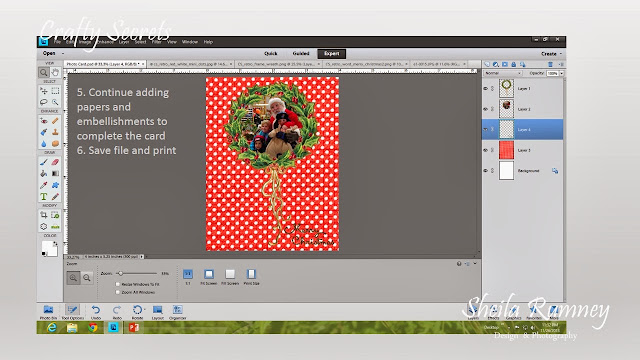
Task: Select the Crop tool
Action: click(43, 215)
